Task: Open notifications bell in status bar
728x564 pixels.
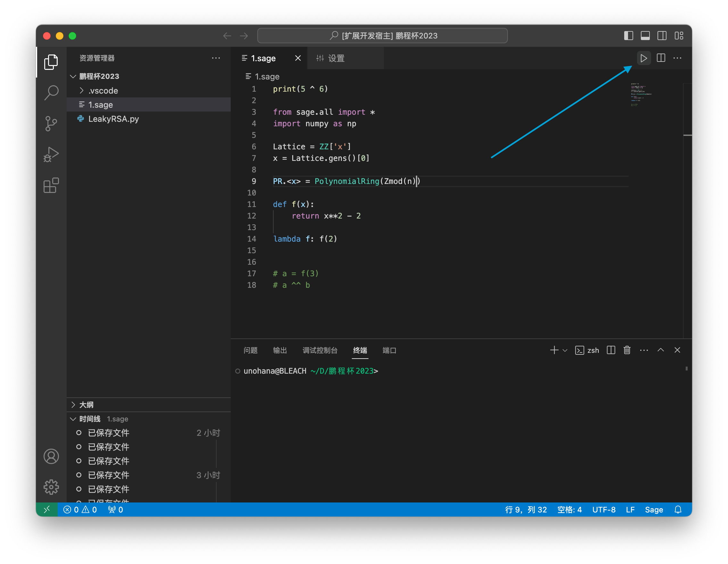Action: click(x=678, y=510)
